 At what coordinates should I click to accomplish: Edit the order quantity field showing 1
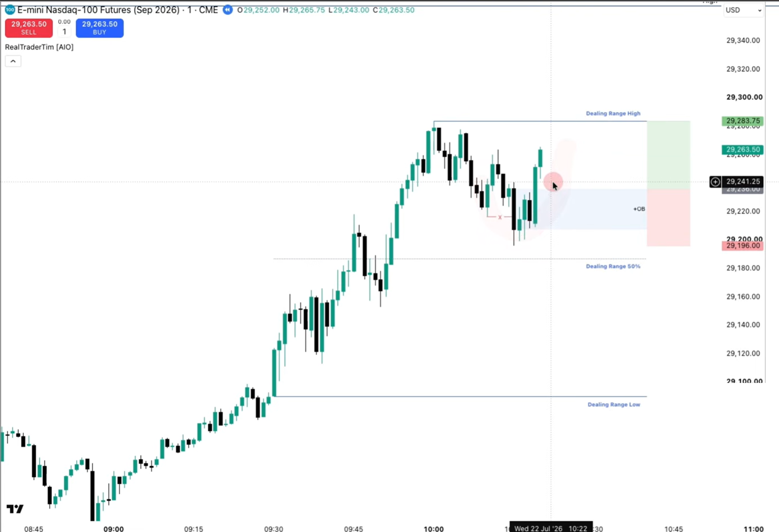pos(64,32)
